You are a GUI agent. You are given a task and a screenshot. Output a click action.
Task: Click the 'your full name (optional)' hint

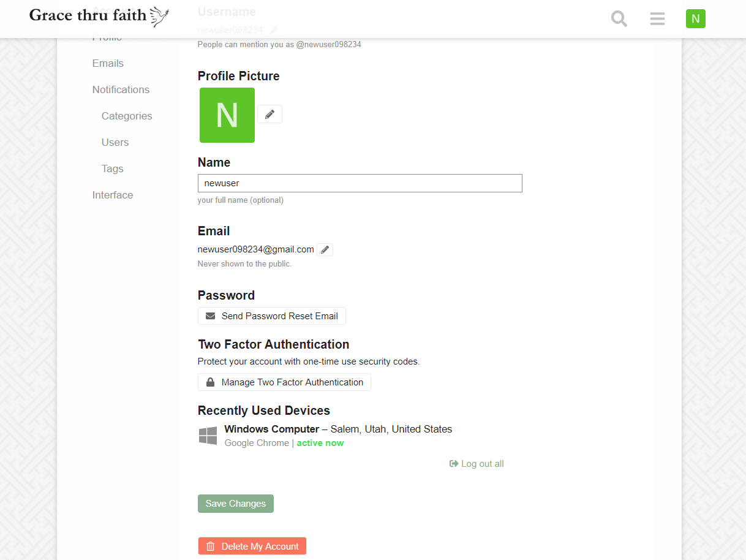241,200
